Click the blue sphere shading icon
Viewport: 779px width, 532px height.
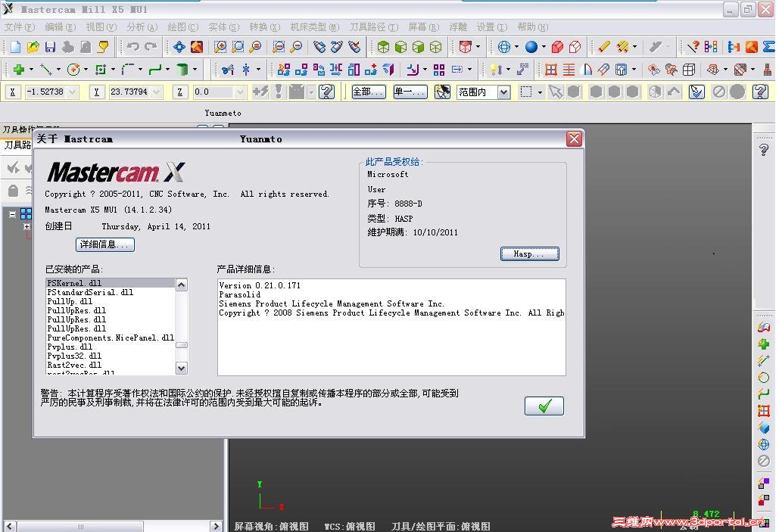point(531,47)
